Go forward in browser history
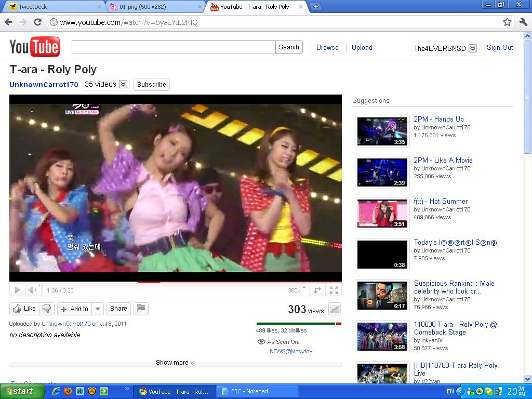The image size is (532, 399). click(23, 22)
